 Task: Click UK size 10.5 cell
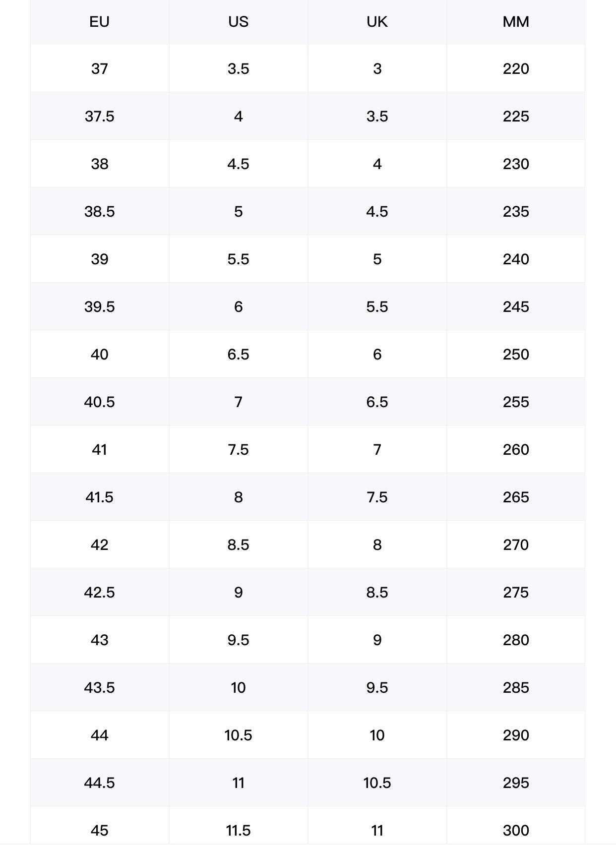[x=377, y=783]
